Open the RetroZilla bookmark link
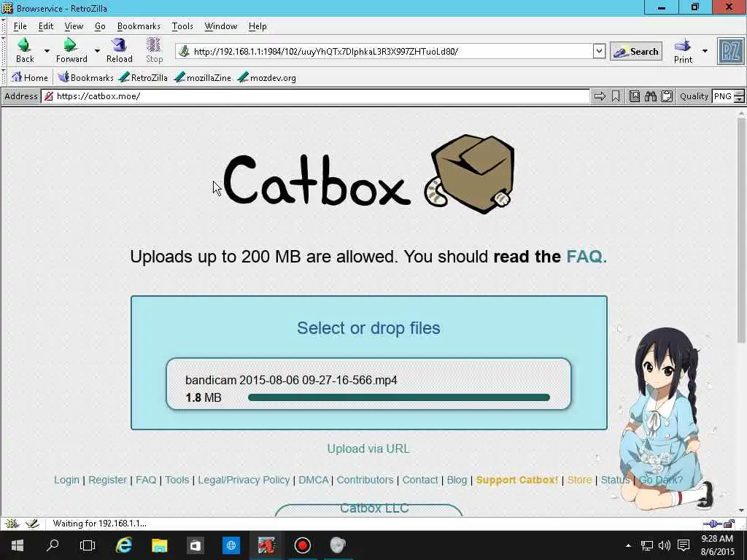This screenshot has width=747, height=560. click(x=143, y=77)
